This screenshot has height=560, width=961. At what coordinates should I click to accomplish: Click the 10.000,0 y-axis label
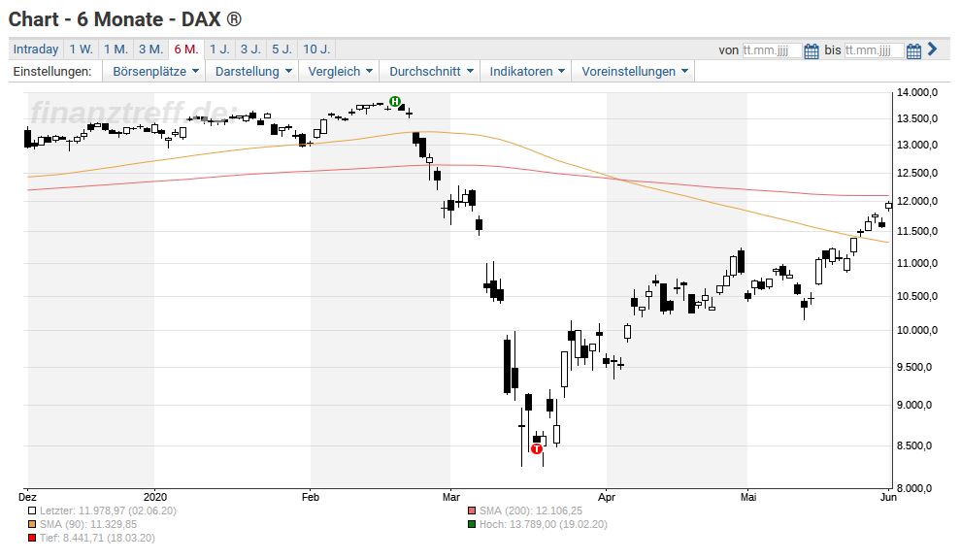click(x=917, y=330)
